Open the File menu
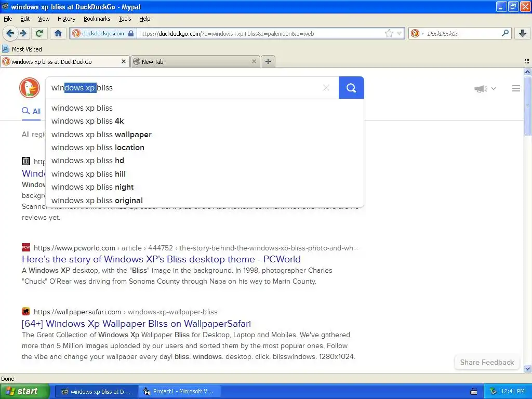The image size is (532, 399). [8, 19]
